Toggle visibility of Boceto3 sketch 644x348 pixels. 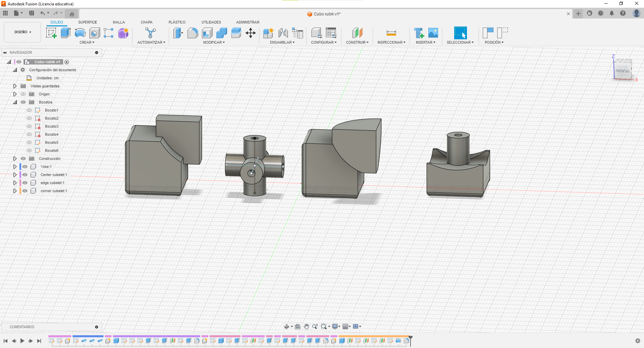pos(29,126)
